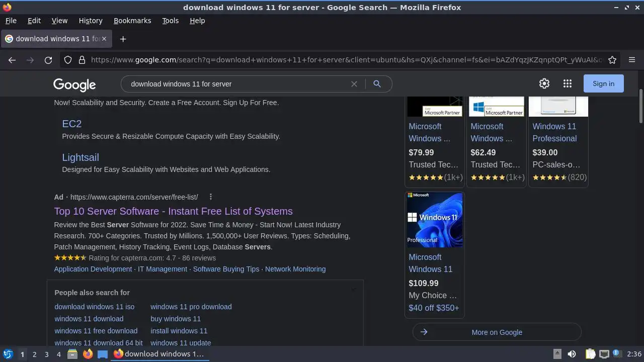Click the Sign in button
The height and width of the screenshot is (362, 644).
click(603, 83)
